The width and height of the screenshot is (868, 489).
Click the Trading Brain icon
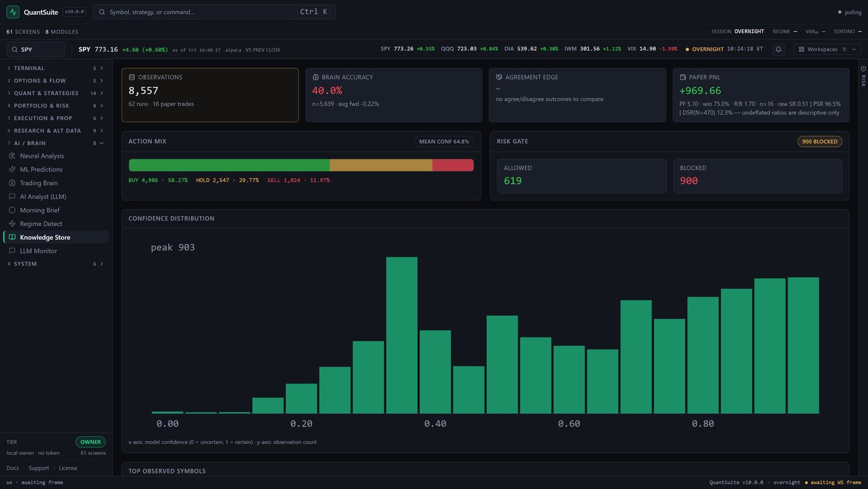click(12, 183)
